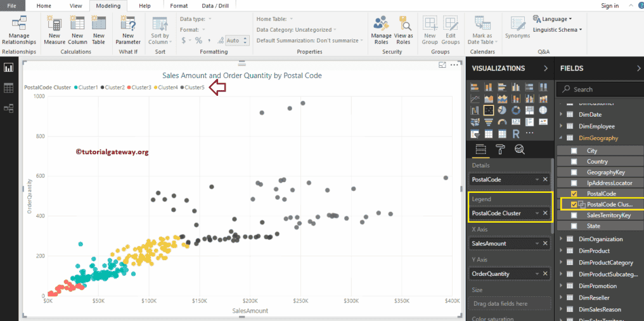This screenshot has height=321, width=644.
Task: Switch to the Home ribbon tab
Action: click(44, 6)
